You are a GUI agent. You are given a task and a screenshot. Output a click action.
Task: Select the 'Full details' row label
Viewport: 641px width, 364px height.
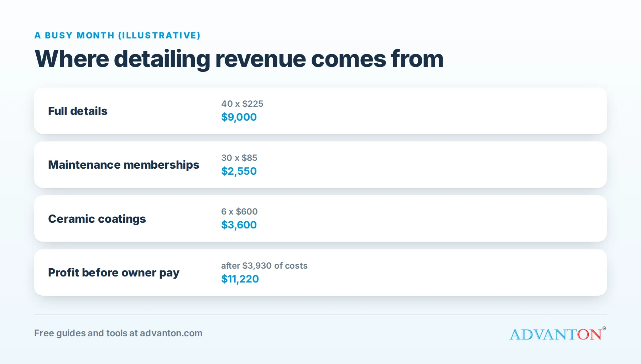(78, 111)
